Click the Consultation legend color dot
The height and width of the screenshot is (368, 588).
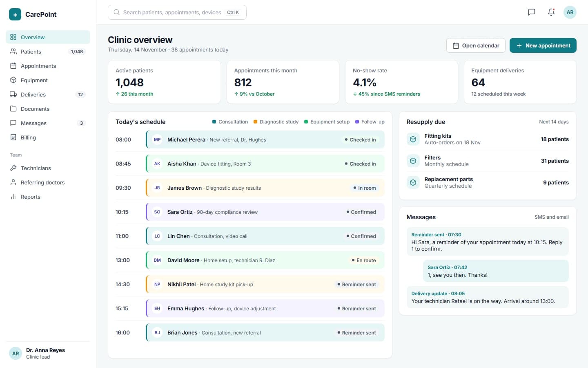pos(214,122)
